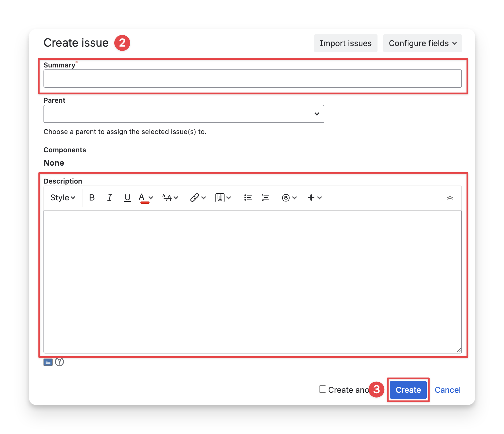Collapse the Description editor toolbar
The image size is (504, 434).
tap(450, 198)
